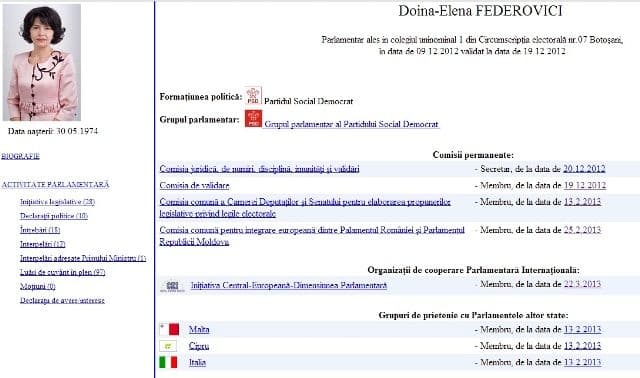Click the Central European Initiative logo icon
640x378 pixels.
[x=172, y=286]
